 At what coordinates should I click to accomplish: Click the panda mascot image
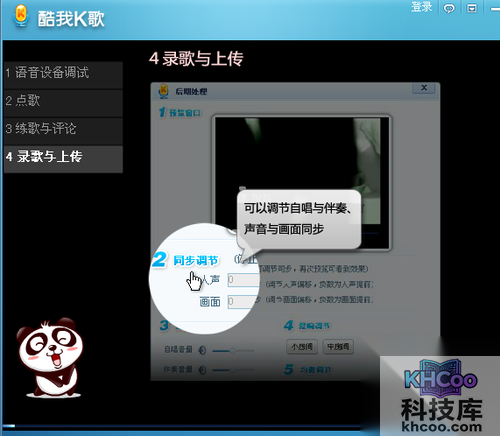coord(50,358)
